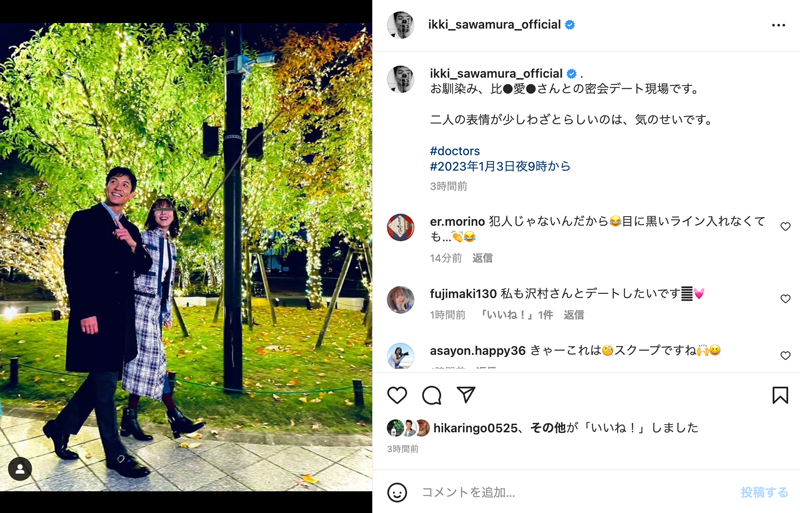Reply to er.morino's comment
The height and width of the screenshot is (513, 800).
[482, 258]
